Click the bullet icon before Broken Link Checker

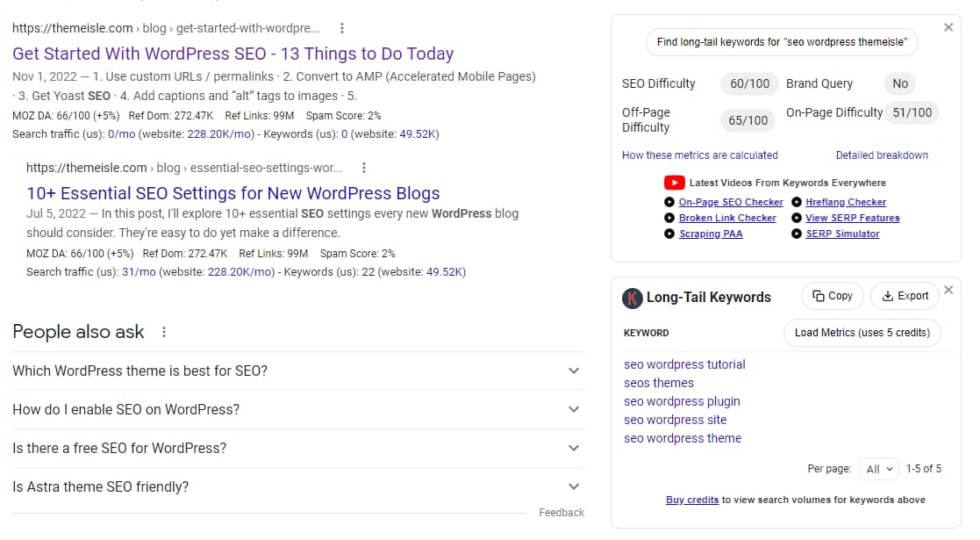[x=669, y=218]
